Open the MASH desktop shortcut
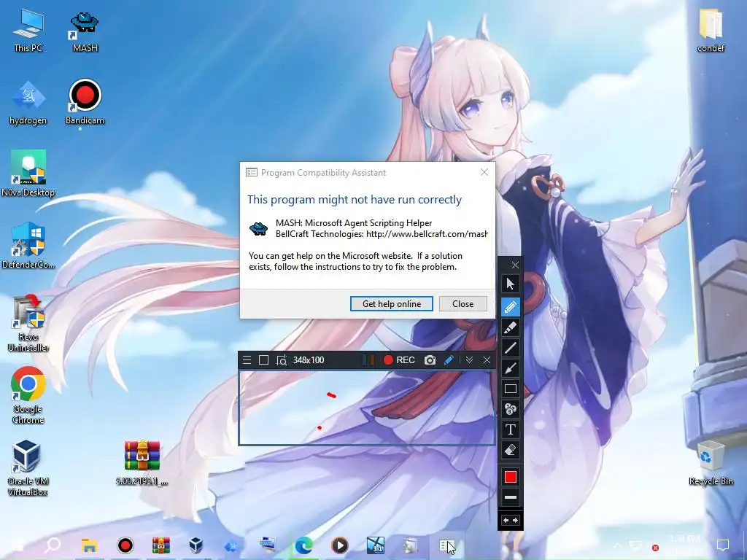The width and height of the screenshot is (747, 560). pos(85,31)
